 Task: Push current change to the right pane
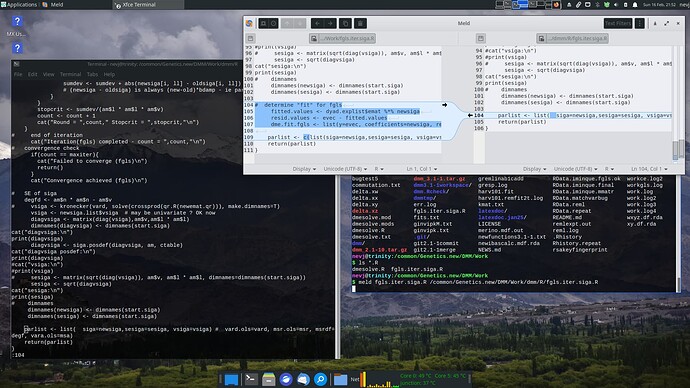[330, 23]
